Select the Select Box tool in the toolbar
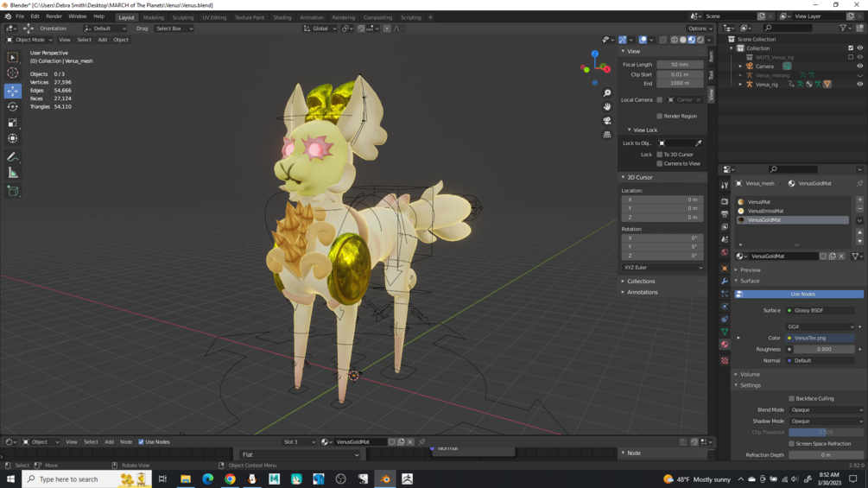868x488 pixels. (x=13, y=58)
